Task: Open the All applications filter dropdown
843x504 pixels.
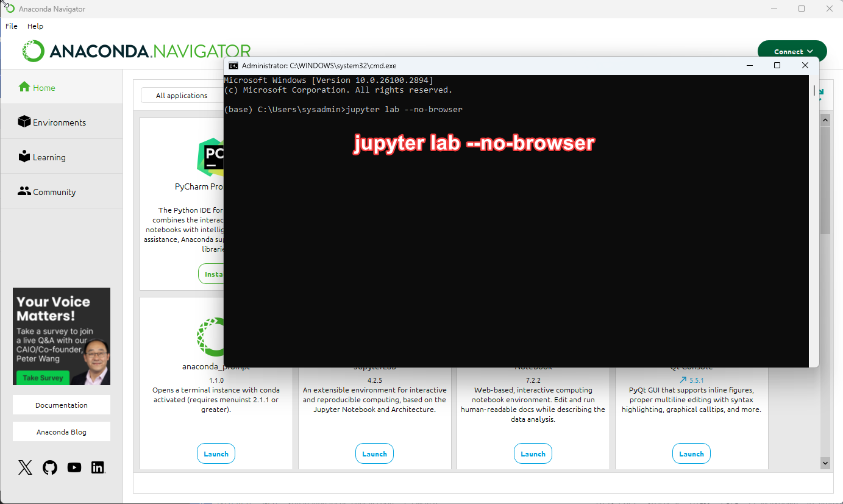Action: pos(182,96)
